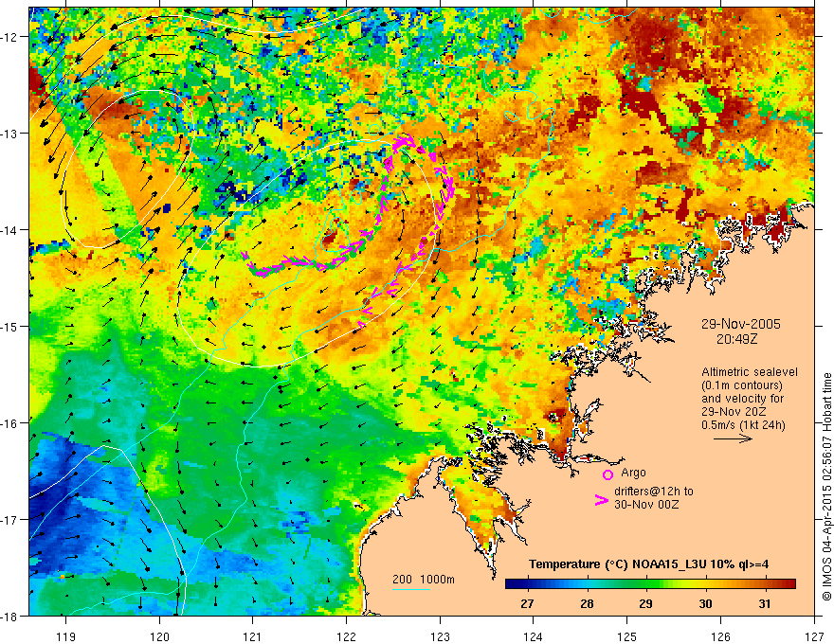Click the colorbar value 30
Viewport: 834px width, 644px height.
click(x=705, y=604)
